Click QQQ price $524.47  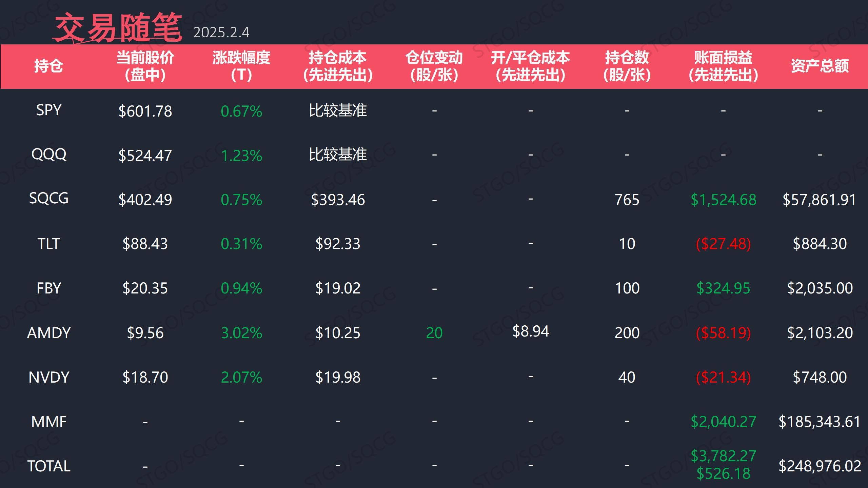pyautogui.click(x=145, y=156)
